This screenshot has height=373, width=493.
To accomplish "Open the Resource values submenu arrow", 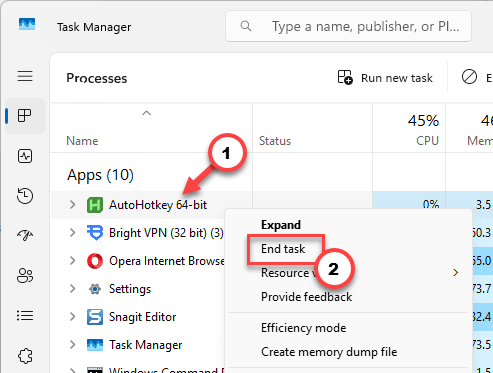I will click(x=456, y=273).
